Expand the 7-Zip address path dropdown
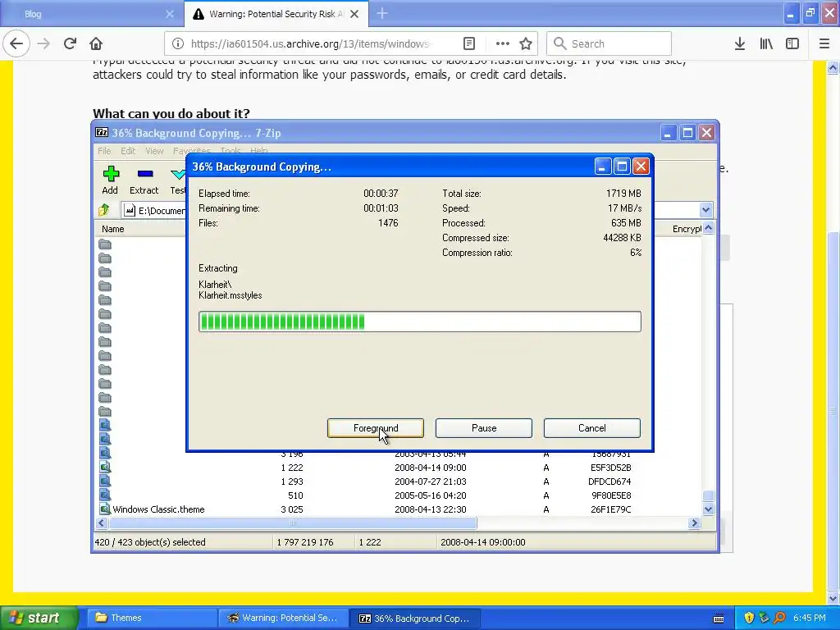The image size is (840, 630). click(x=705, y=210)
